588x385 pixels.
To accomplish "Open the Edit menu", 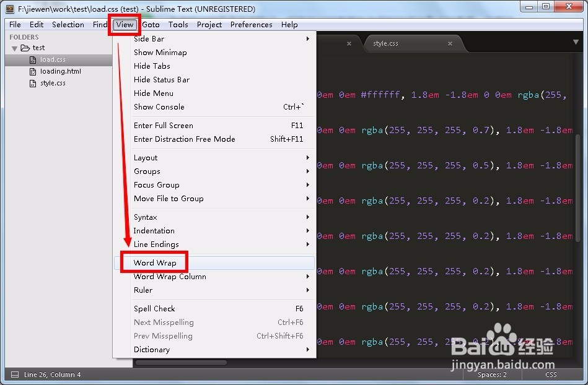I will click(37, 25).
